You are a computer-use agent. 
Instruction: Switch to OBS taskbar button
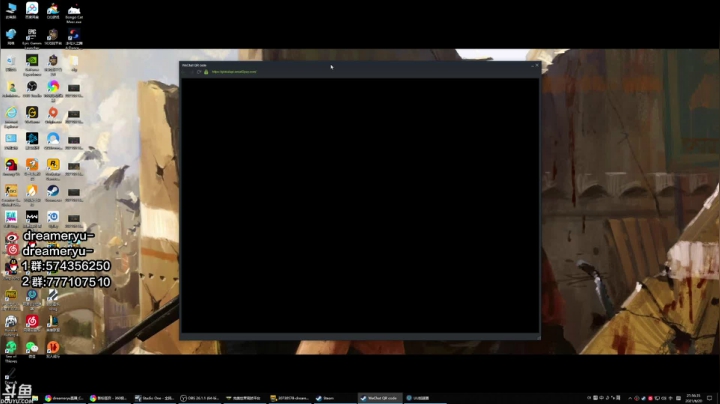(x=199, y=398)
